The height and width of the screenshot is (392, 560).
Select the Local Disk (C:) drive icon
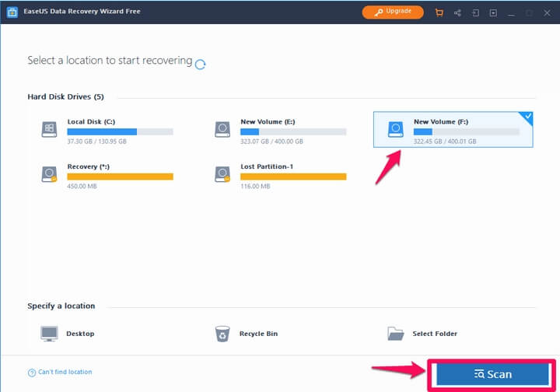coord(49,129)
